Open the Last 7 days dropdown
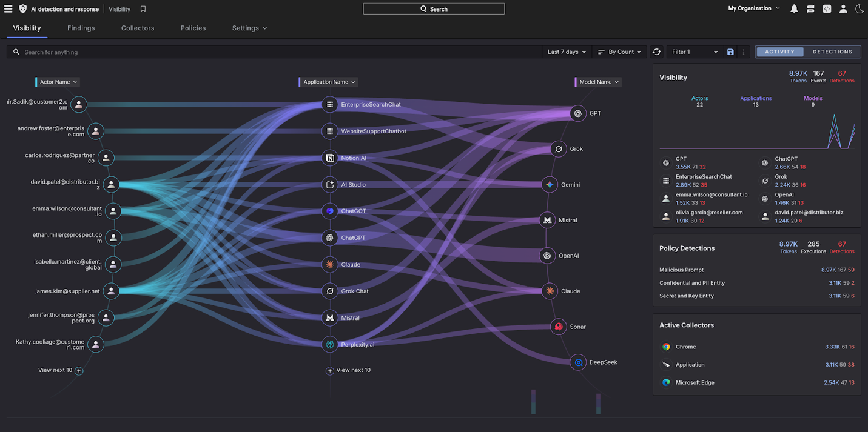This screenshot has width=868, height=432. 567,52
